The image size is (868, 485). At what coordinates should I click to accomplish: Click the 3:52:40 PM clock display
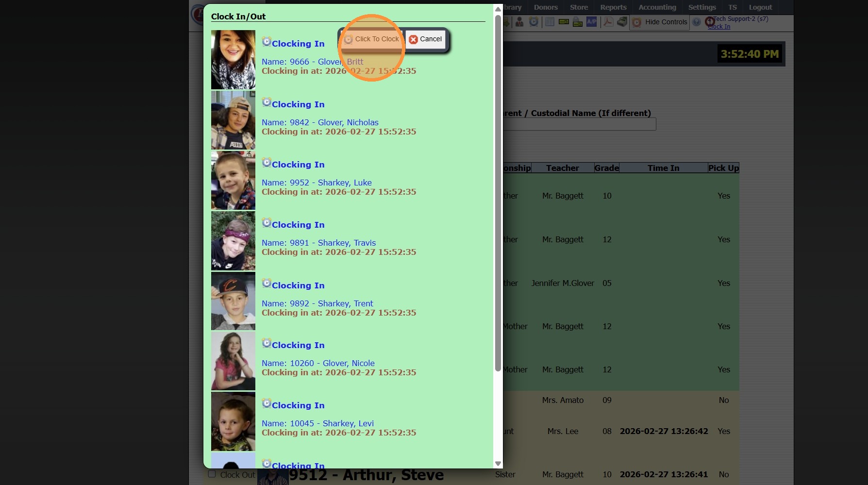coord(750,54)
